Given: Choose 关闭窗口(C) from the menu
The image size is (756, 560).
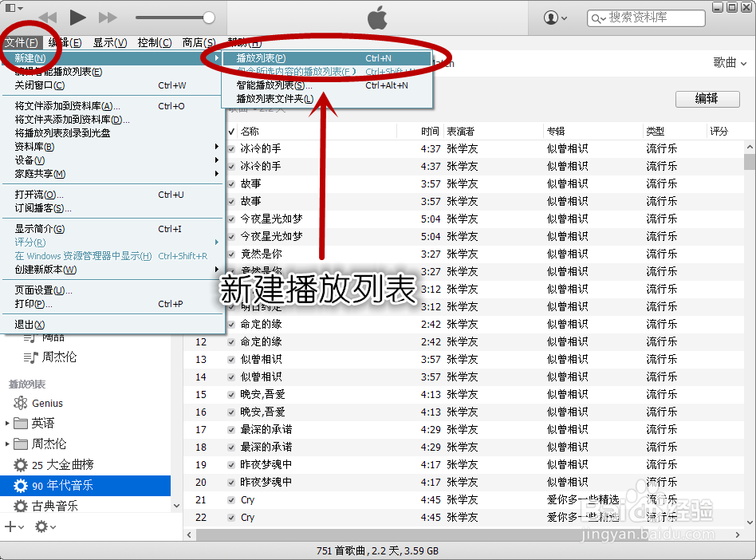Looking at the screenshot, I should click(112, 85).
